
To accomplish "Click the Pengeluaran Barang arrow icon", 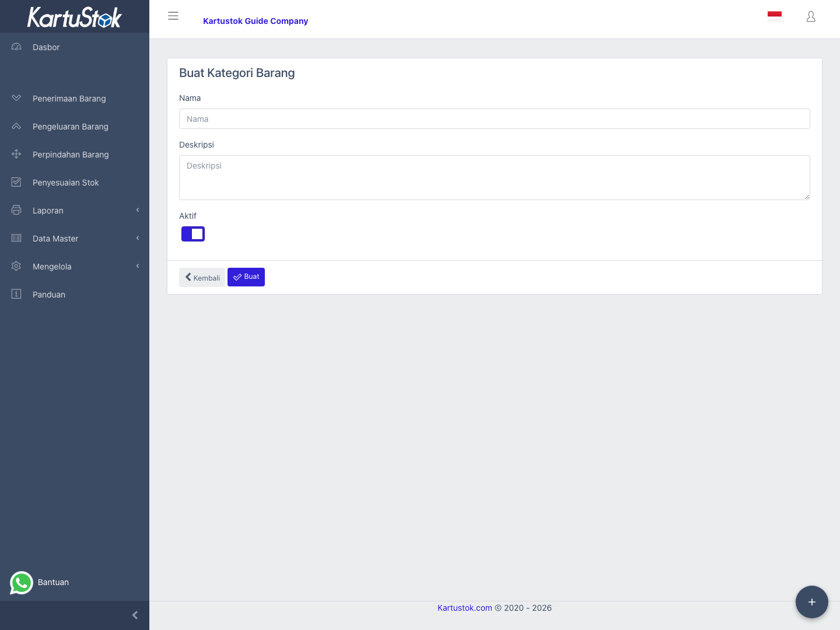I will tap(16, 126).
